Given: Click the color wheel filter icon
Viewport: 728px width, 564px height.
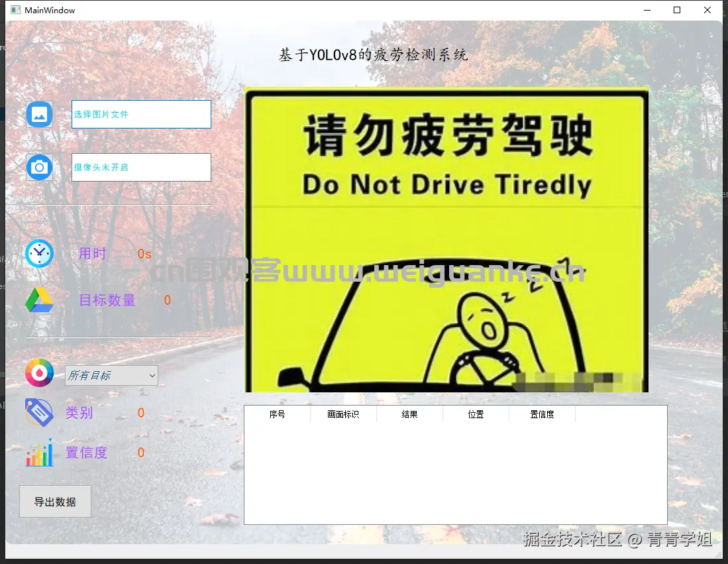Looking at the screenshot, I should tap(39, 372).
